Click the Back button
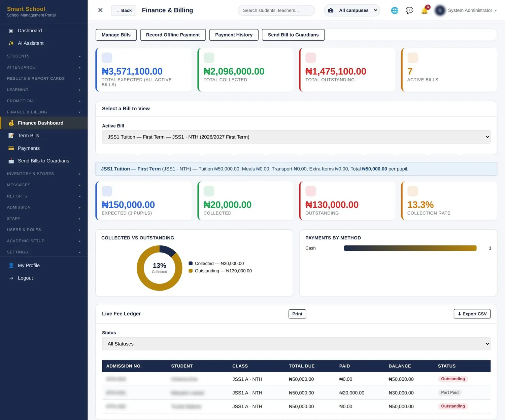 [x=124, y=10]
